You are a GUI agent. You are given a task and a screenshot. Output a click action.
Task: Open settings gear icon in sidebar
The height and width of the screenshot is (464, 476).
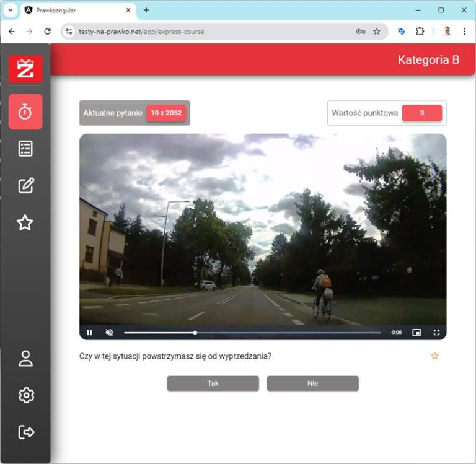click(x=25, y=395)
